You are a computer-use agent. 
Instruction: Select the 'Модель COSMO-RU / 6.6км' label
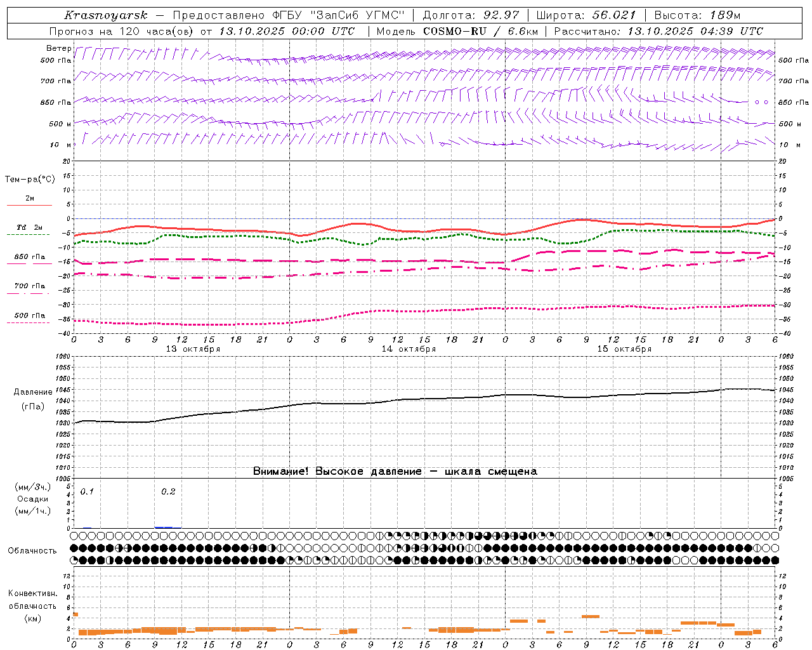457,31
